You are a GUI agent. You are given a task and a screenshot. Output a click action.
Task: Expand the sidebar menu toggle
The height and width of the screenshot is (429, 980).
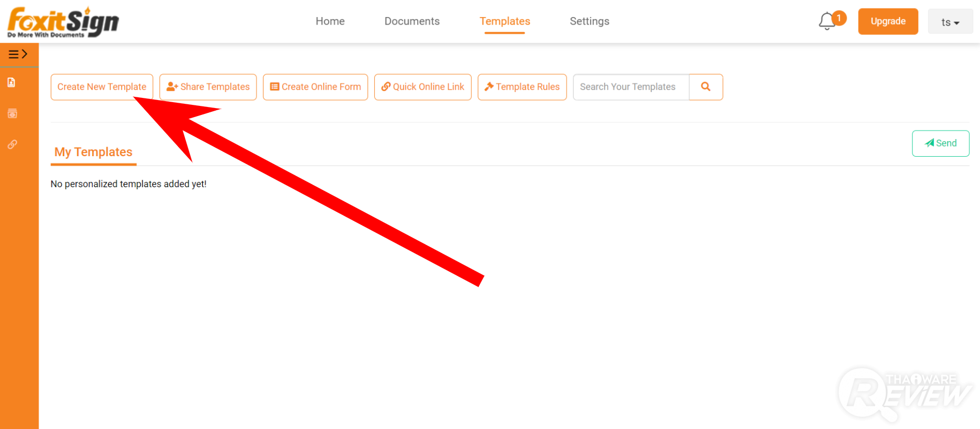(18, 54)
